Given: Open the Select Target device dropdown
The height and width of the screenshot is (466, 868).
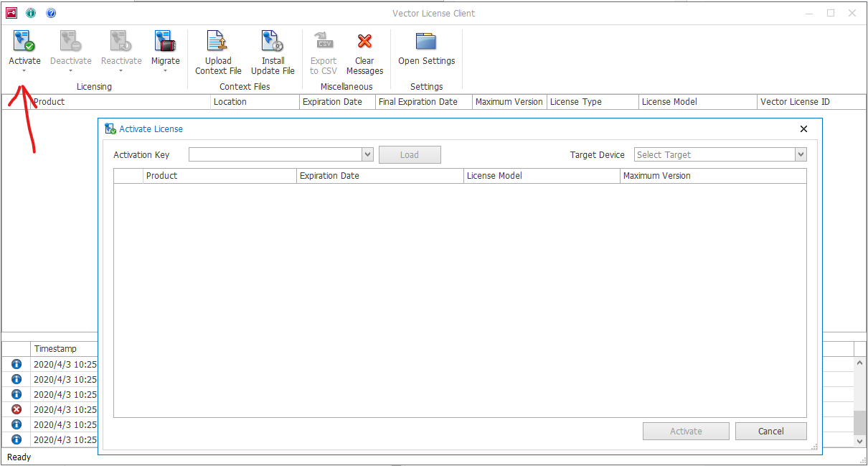Looking at the screenshot, I should click(x=801, y=154).
